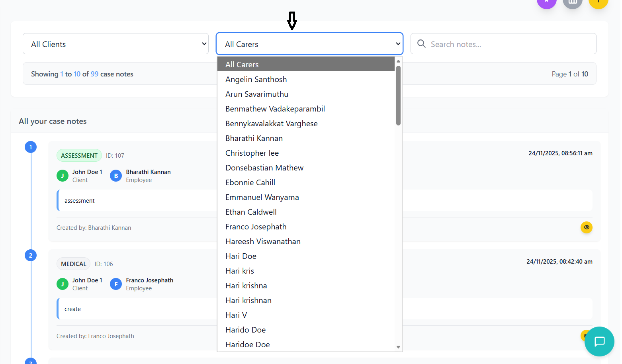Image resolution: width=622 pixels, height=364 pixels.
Task: Click the purple circular button at top
Action: click(546, 2)
